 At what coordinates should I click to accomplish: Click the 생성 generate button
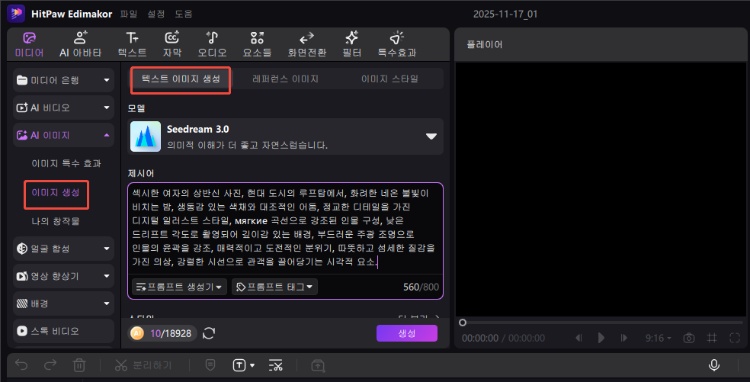pos(407,333)
